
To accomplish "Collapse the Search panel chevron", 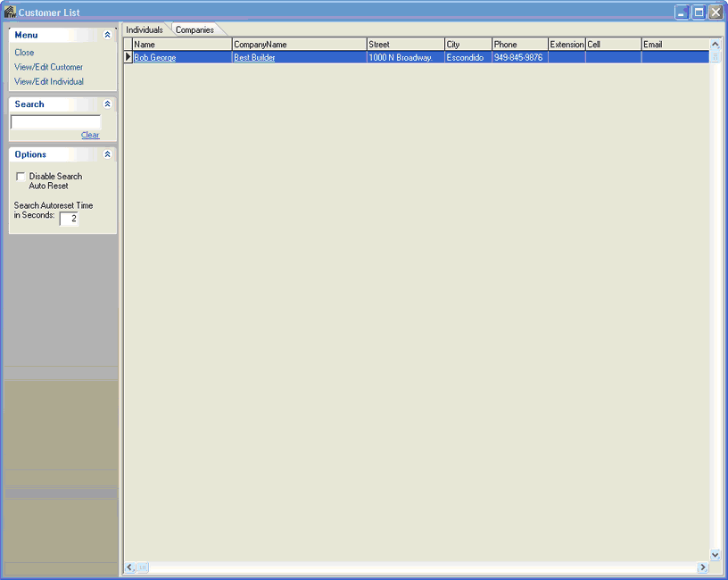I will click(108, 104).
